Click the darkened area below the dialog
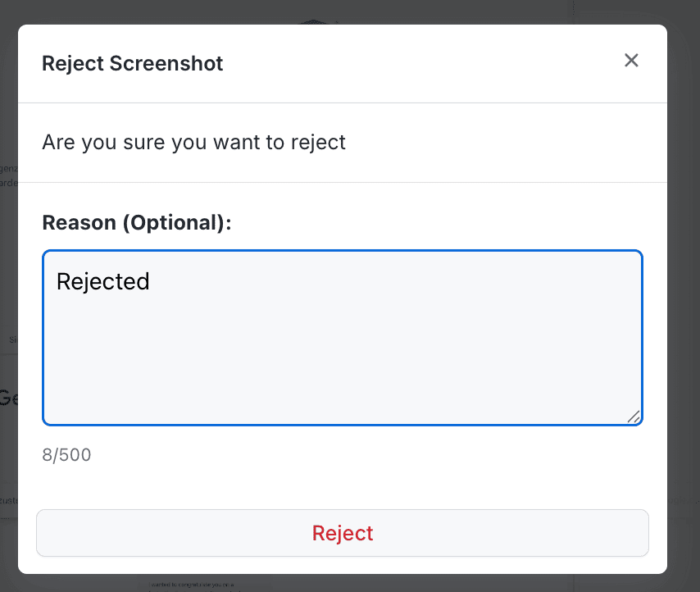This screenshot has width=700, height=592. coord(350,584)
